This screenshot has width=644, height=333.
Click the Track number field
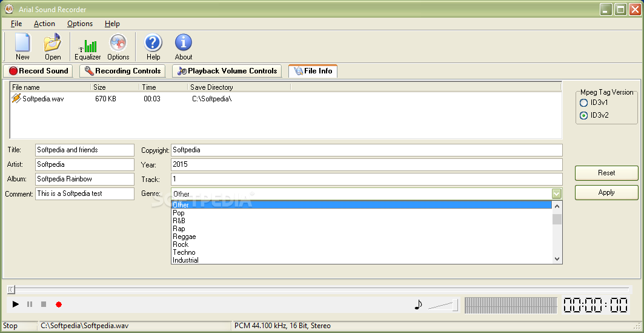pos(367,180)
